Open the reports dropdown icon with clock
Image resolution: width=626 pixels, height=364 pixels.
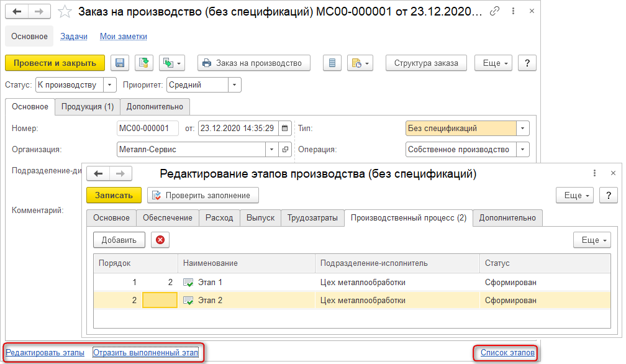(x=360, y=63)
